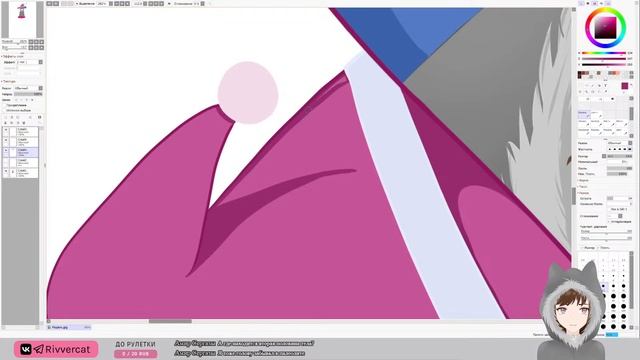
Task: Create a new layer folder
Action: (18, 117)
